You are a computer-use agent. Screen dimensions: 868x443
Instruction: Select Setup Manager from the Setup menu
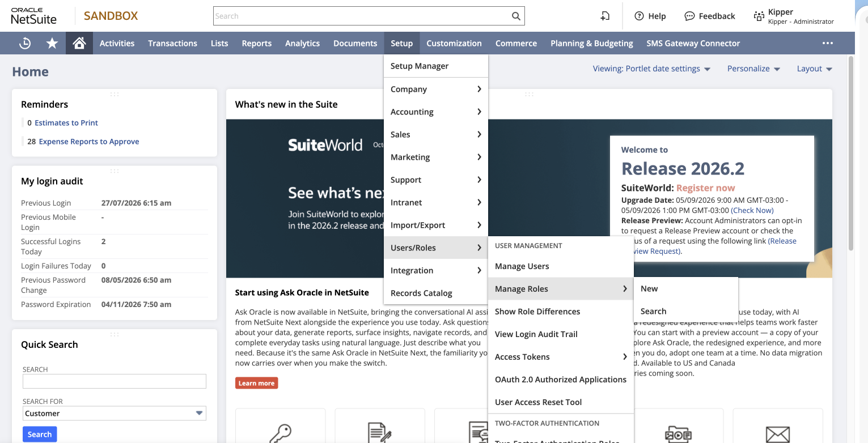tap(436, 66)
